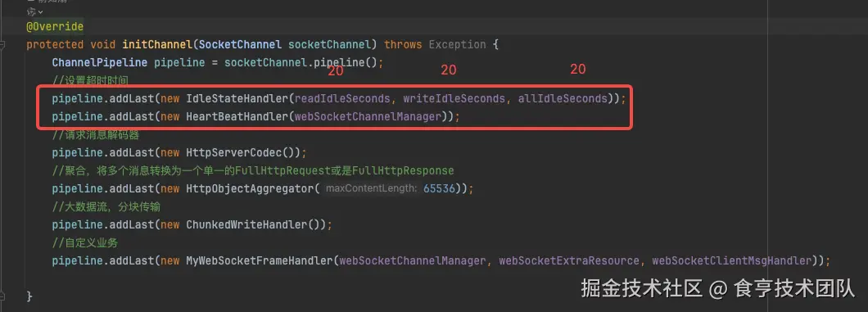Click the readIdleSeconds argument
Viewport: 868px width, 312px height.
(x=341, y=99)
